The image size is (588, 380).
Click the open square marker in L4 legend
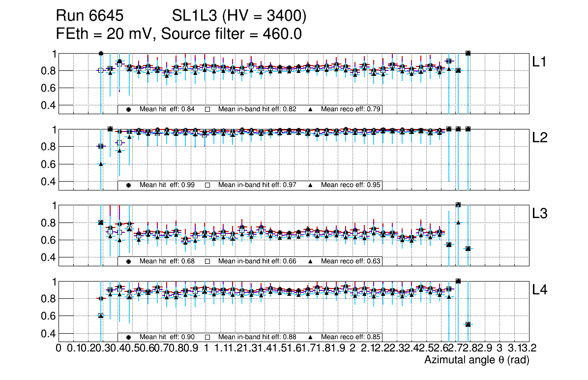(207, 337)
